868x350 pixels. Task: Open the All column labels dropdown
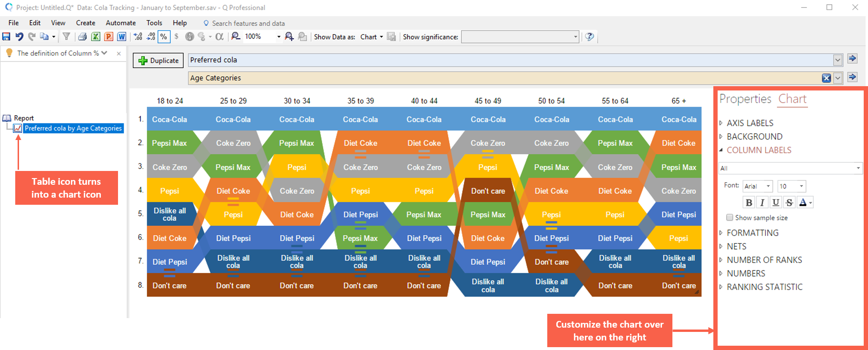[x=790, y=168]
